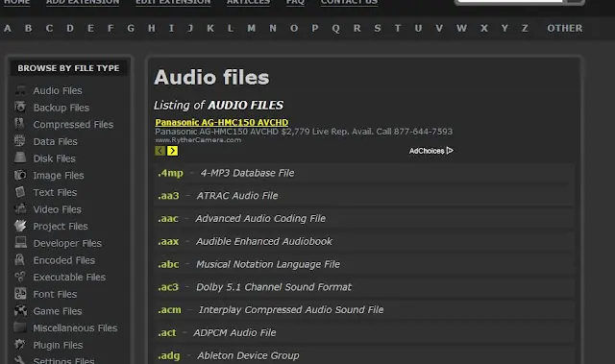This screenshot has width=615, height=364.
Task: Click the AdChoices triangle icon
Action: (x=450, y=151)
